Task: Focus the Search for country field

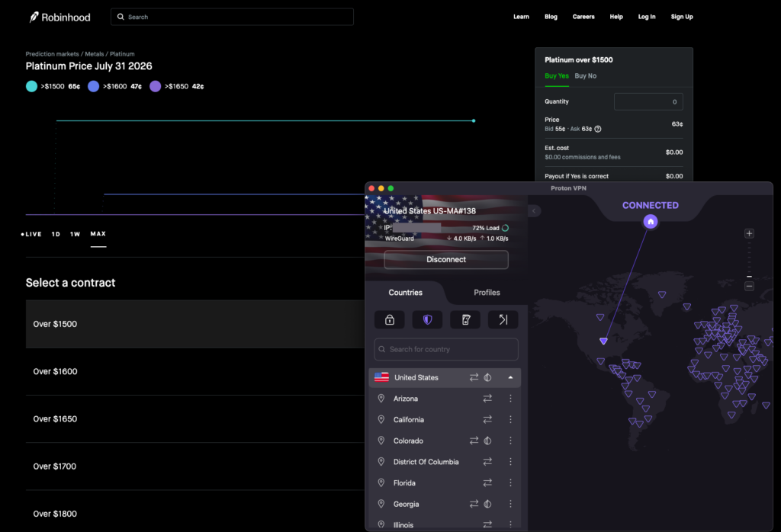Action: (446, 349)
